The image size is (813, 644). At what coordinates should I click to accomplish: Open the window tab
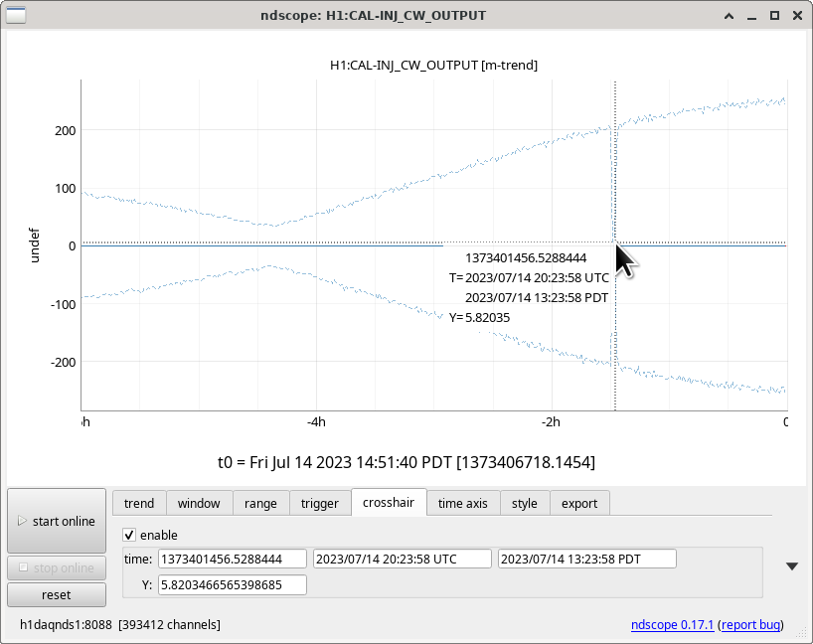coord(199,503)
